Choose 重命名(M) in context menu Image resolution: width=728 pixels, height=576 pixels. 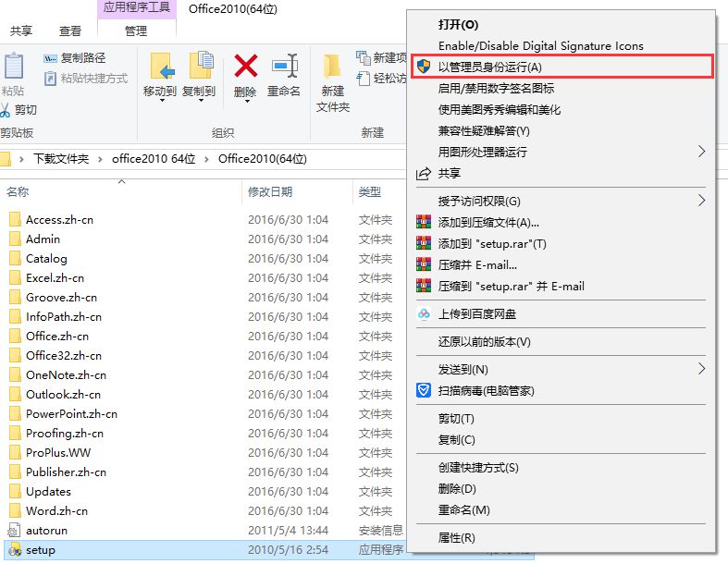tap(561, 510)
